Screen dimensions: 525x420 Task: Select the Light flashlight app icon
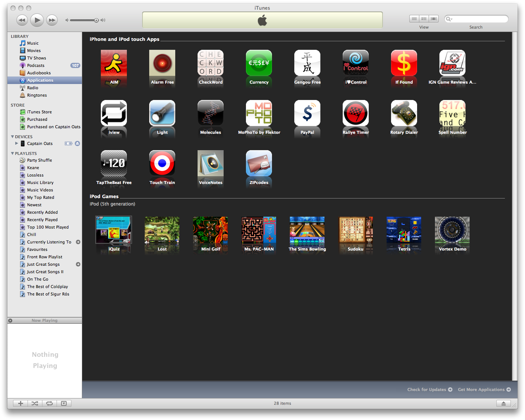point(162,113)
